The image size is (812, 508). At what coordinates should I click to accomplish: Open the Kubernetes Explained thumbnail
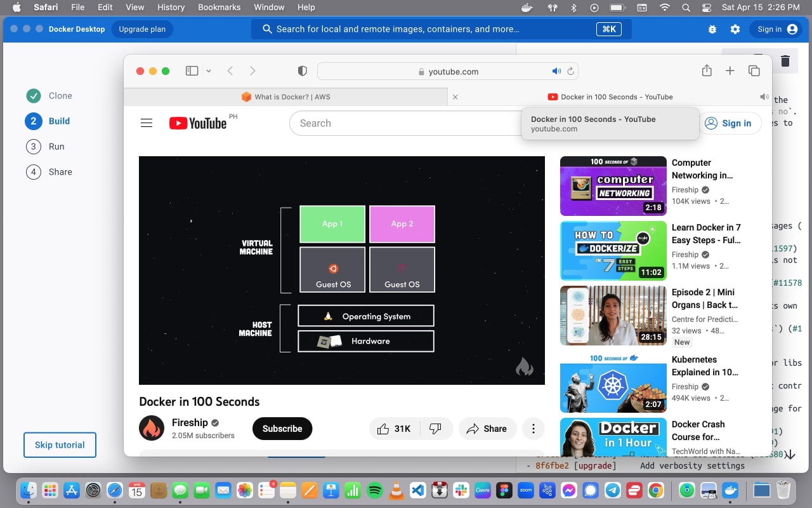tap(613, 383)
